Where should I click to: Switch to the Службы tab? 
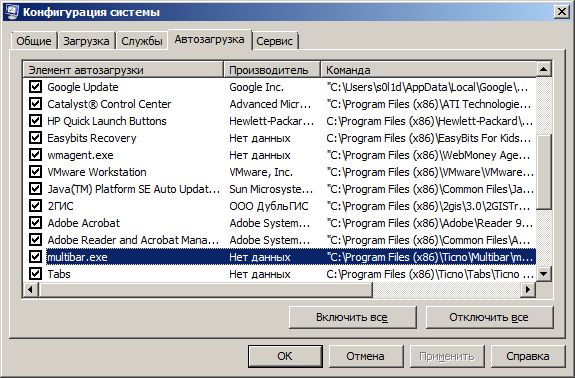[142, 41]
